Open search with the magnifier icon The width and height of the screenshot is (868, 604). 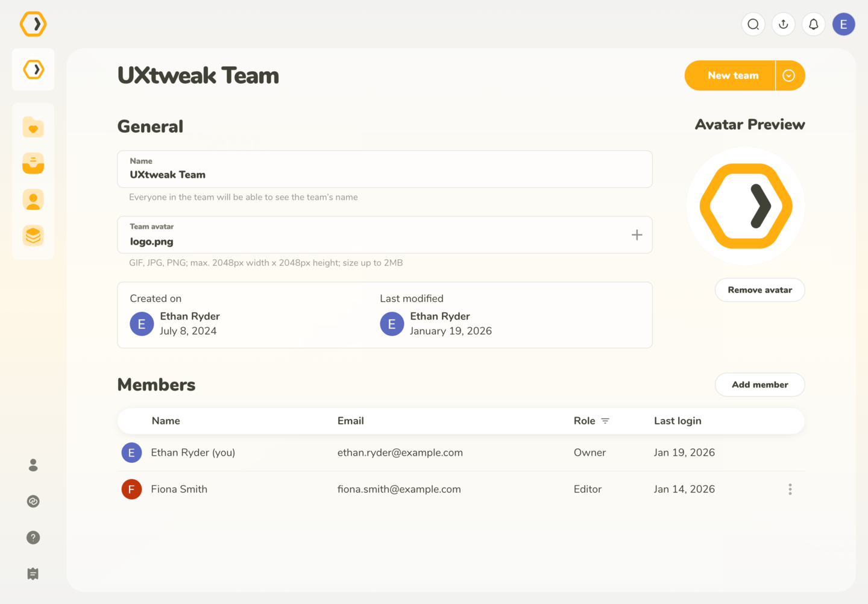coord(753,24)
